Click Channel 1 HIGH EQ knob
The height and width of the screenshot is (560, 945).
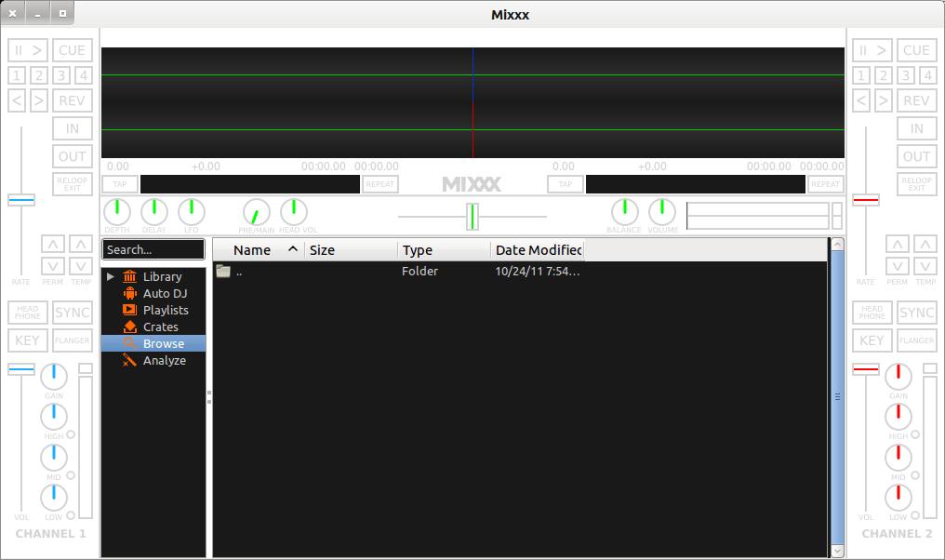pyautogui.click(x=54, y=417)
